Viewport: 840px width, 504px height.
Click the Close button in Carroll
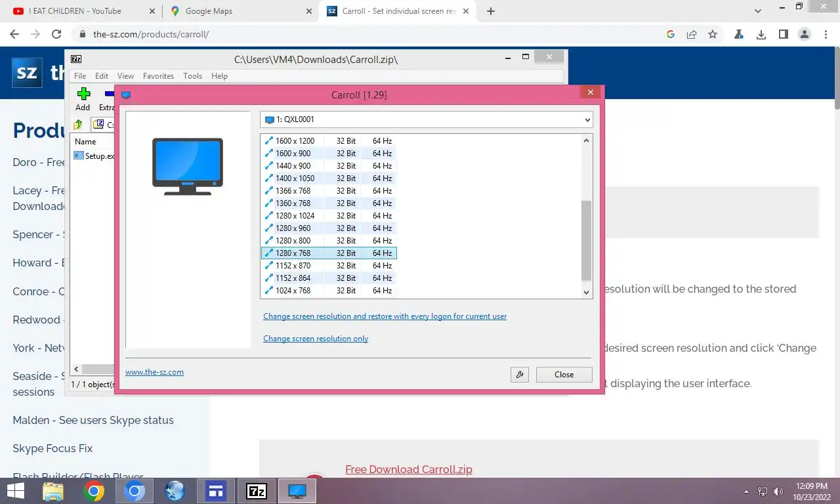coord(564,375)
